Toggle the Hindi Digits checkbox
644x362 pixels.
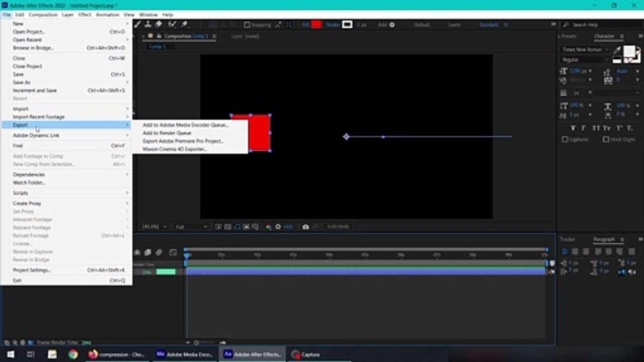[606, 139]
